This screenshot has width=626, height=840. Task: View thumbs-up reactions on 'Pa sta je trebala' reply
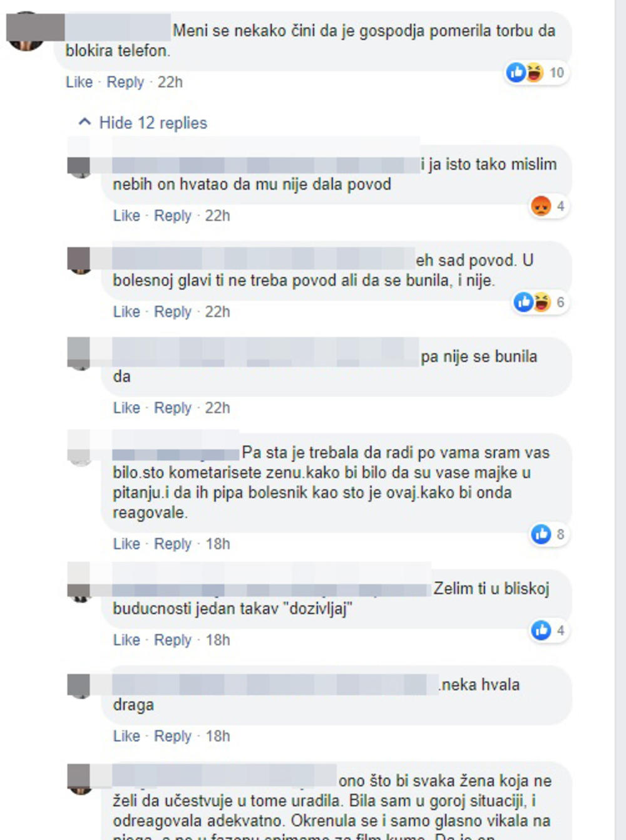[x=549, y=534]
